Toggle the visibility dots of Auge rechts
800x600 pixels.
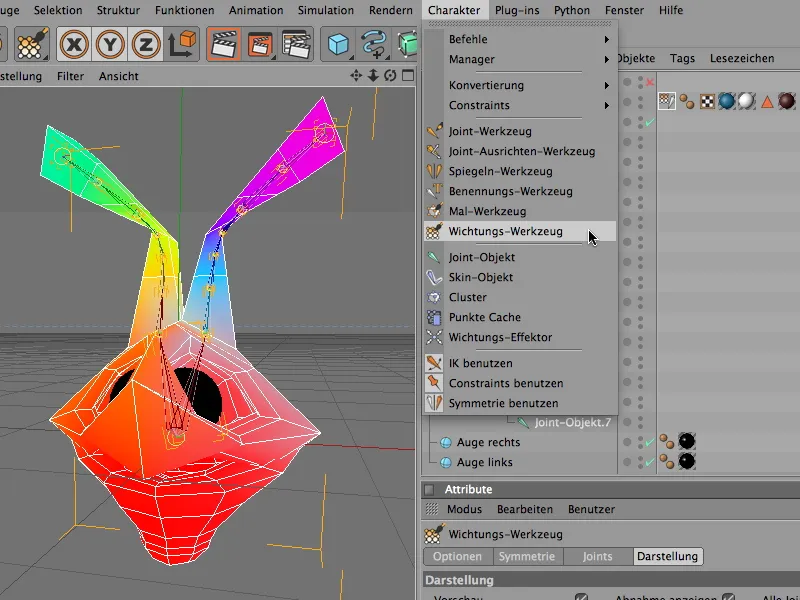[x=640, y=442]
